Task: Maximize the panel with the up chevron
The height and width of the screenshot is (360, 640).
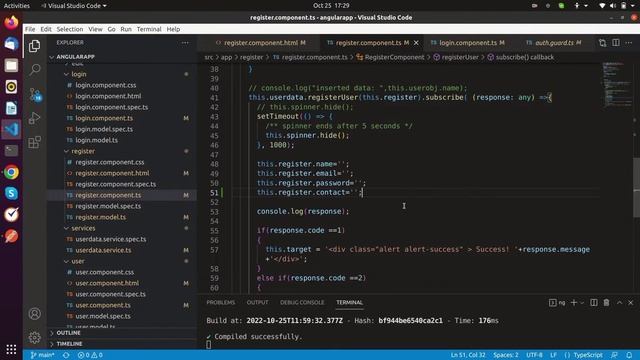Action: click(620, 302)
